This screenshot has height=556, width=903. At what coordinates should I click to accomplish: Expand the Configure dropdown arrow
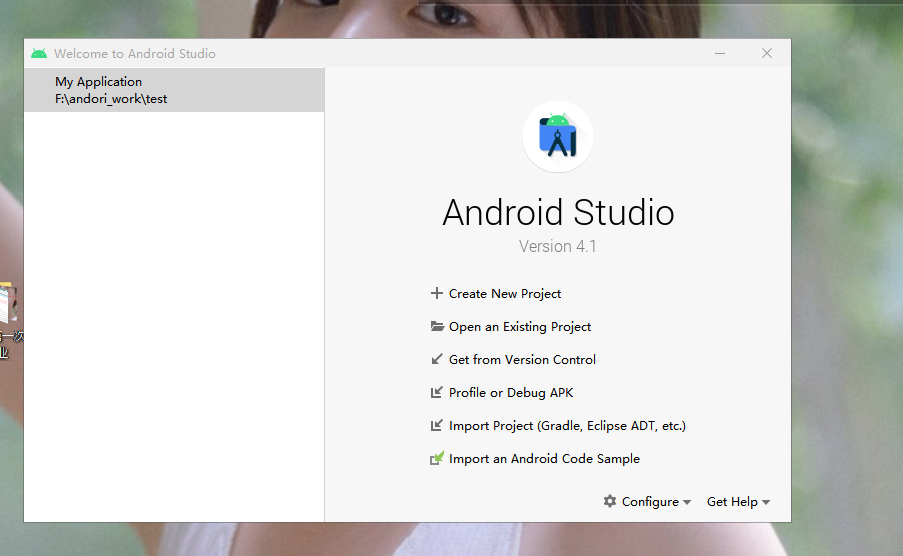[x=687, y=502]
